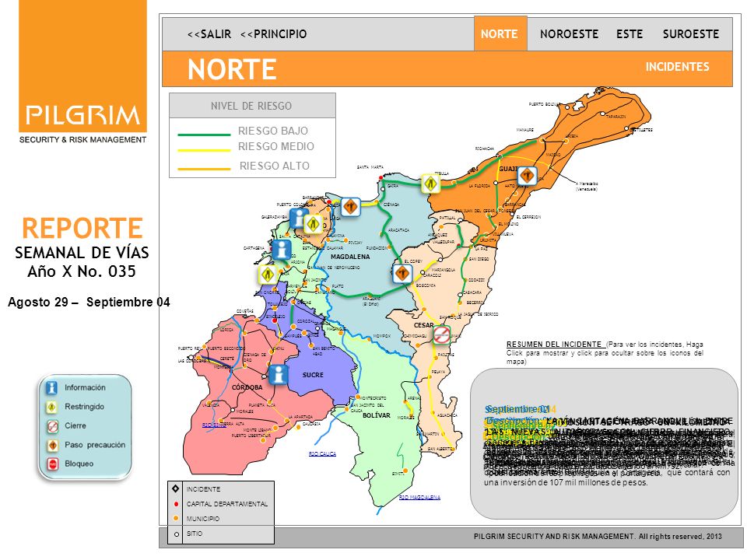This screenshot has height=560, width=747.
Task: Click the BOLÍVAR department label
Action: [377, 415]
